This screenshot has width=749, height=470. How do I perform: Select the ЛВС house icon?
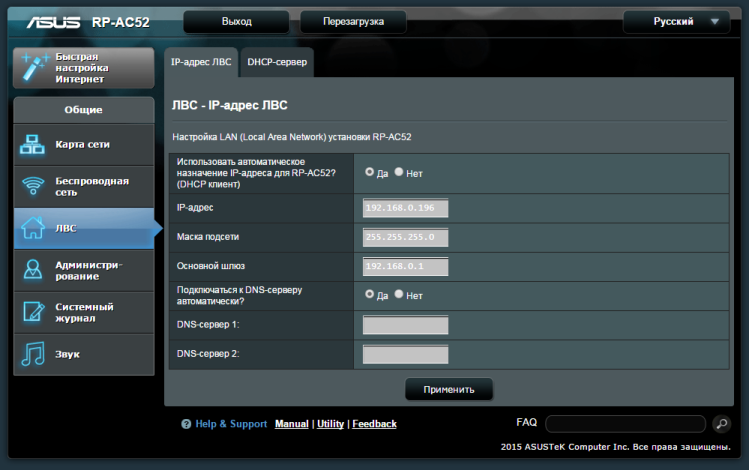(x=32, y=228)
